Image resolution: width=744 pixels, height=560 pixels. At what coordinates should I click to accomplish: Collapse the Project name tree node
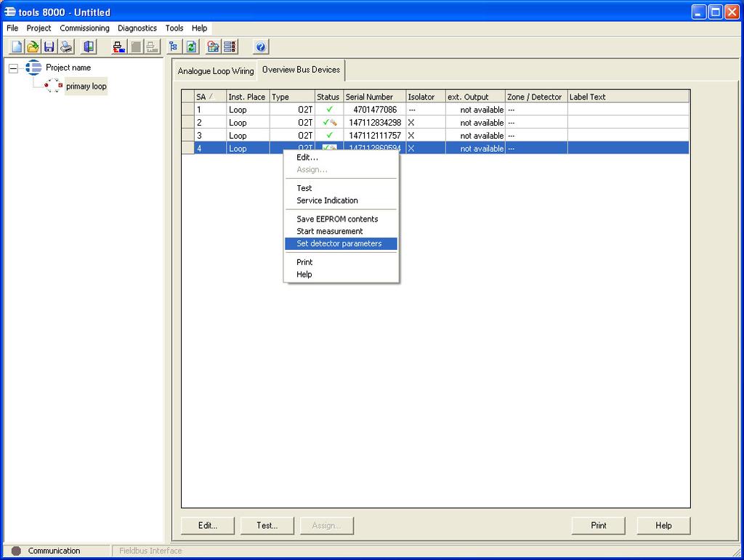pos(13,68)
